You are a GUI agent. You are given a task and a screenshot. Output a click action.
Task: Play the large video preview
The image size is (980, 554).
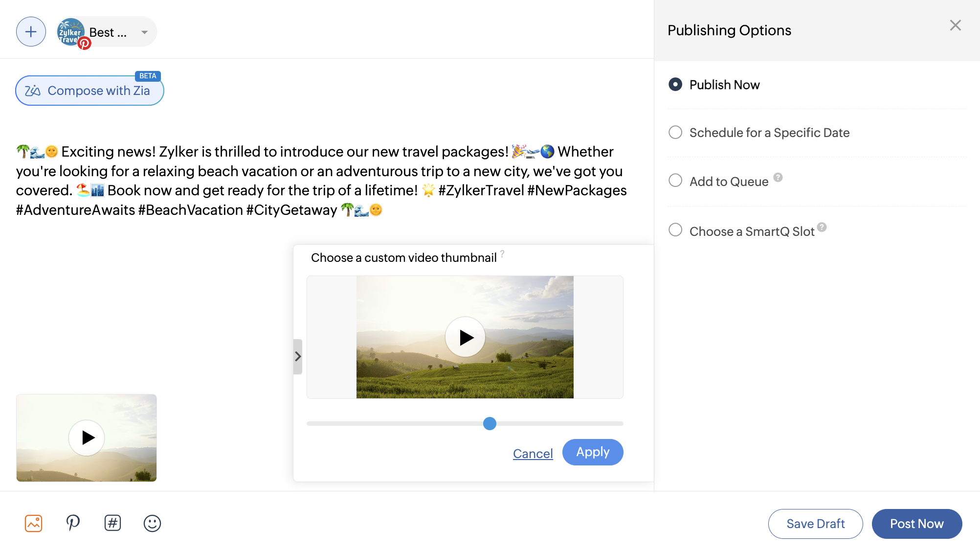[465, 337]
